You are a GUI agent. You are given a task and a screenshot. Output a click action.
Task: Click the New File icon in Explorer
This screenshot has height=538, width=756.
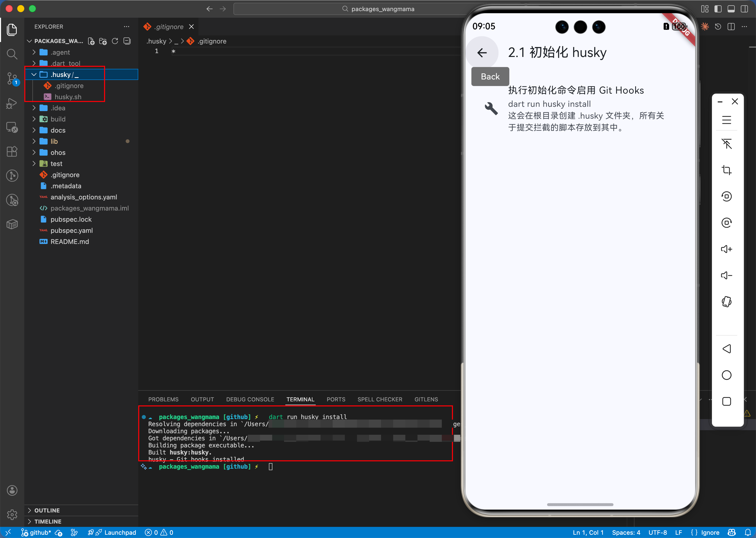pyautogui.click(x=91, y=41)
